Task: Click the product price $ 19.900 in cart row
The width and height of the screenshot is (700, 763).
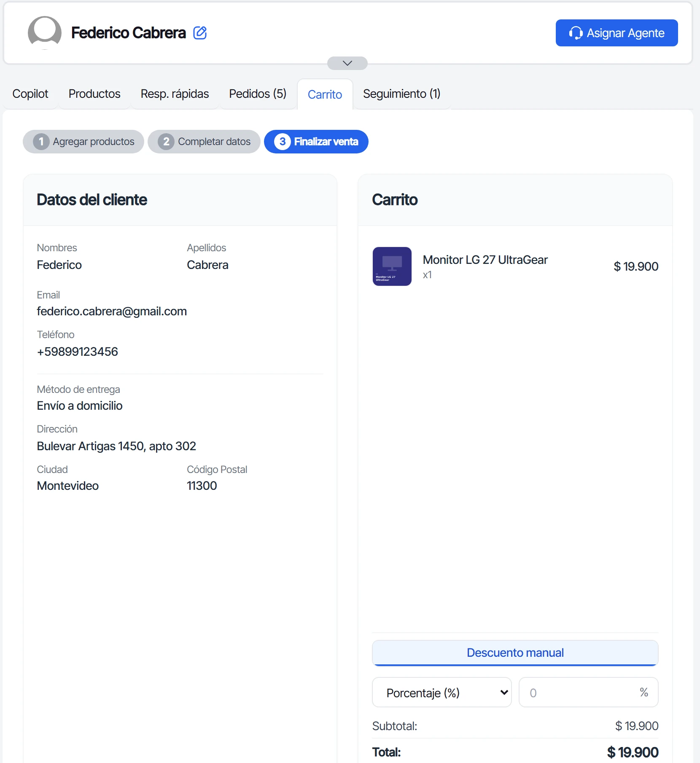Action: pyautogui.click(x=636, y=266)
